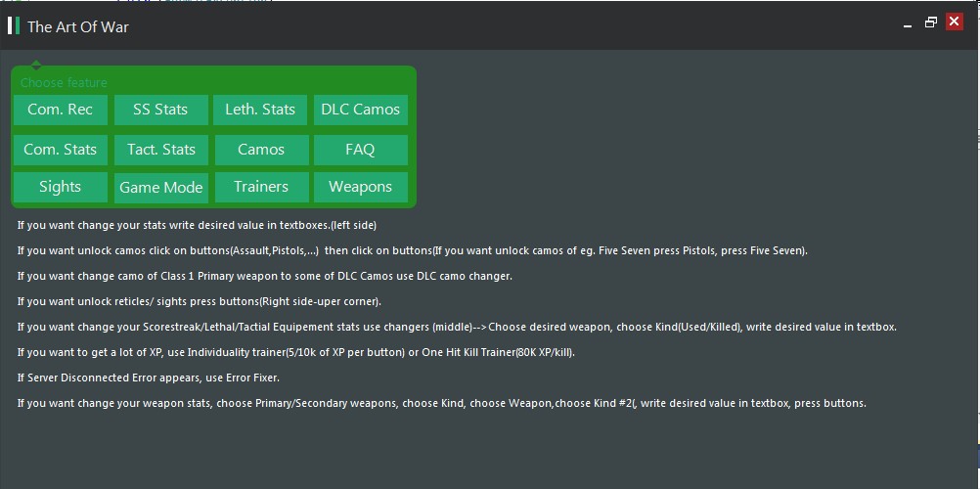Click the green app logo icon
The image size is (980, 489).
[14, 25]
